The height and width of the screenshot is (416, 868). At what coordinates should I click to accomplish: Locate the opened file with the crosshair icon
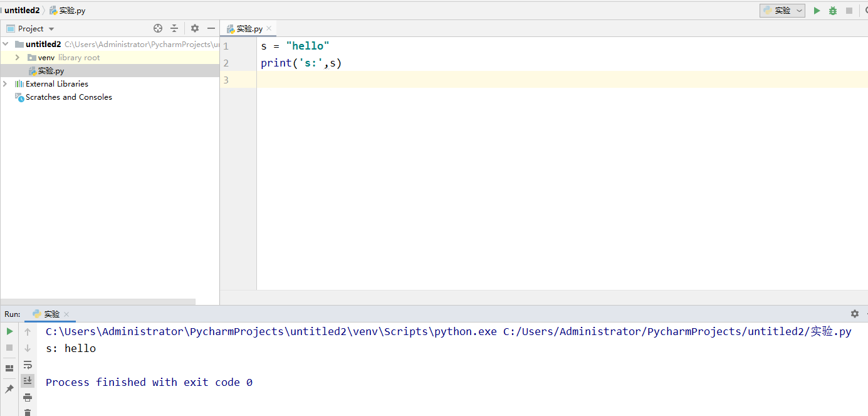(158, 28)
